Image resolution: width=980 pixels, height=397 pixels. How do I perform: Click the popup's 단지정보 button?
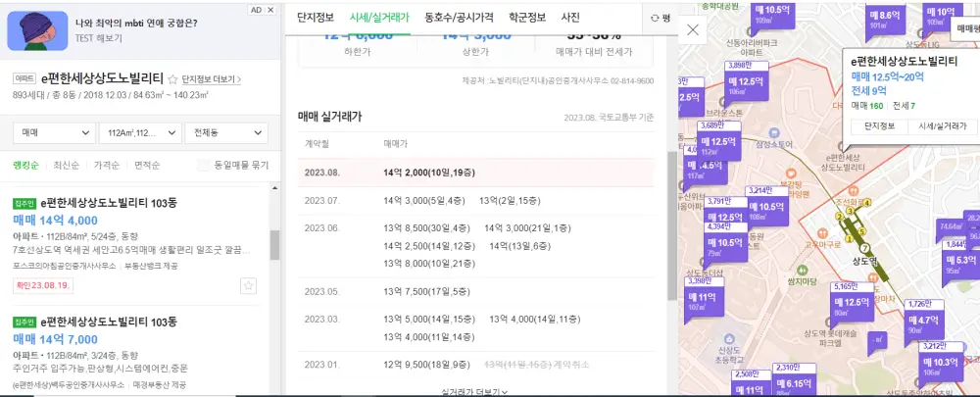880,125
